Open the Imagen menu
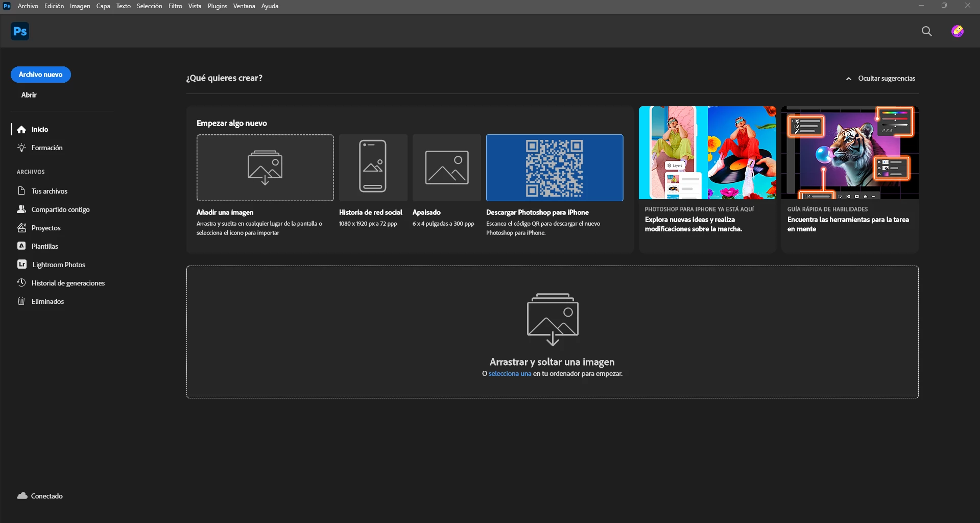980x523 pixels. coord(80,6)
